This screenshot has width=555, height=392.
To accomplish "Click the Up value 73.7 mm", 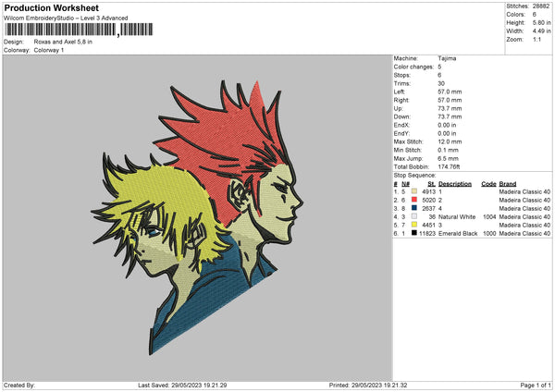I will (x=450, y=108).
